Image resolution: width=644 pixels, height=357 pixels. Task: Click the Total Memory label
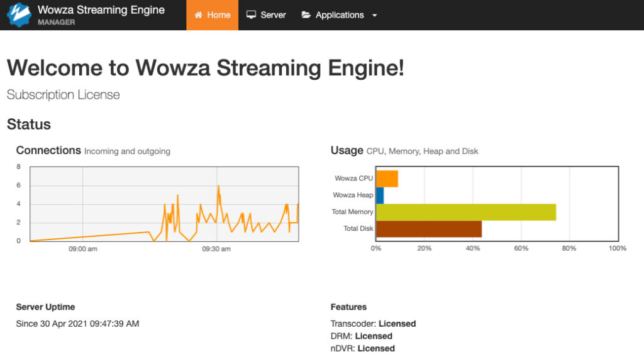click(352, 212)
